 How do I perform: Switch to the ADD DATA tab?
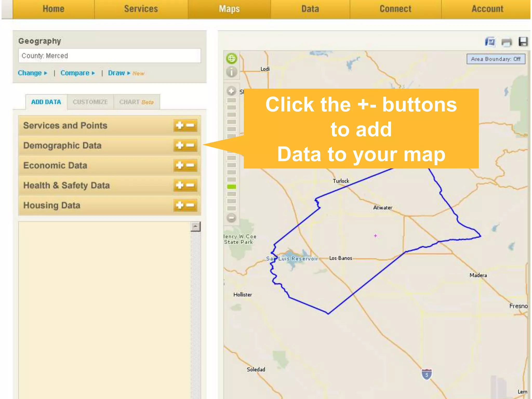(46, 102)
